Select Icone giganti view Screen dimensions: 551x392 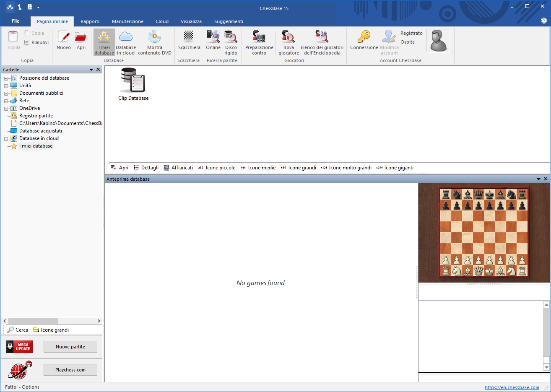tap(395, 168)
